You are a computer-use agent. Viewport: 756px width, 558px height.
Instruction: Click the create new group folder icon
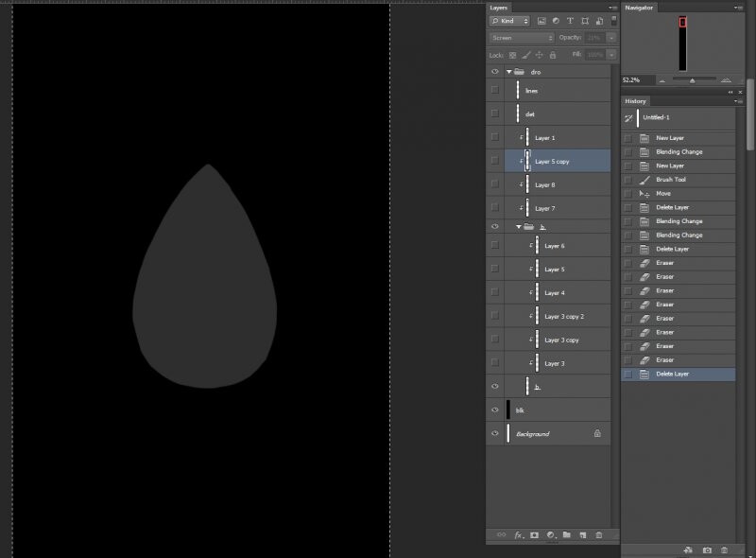pos(566,535)
